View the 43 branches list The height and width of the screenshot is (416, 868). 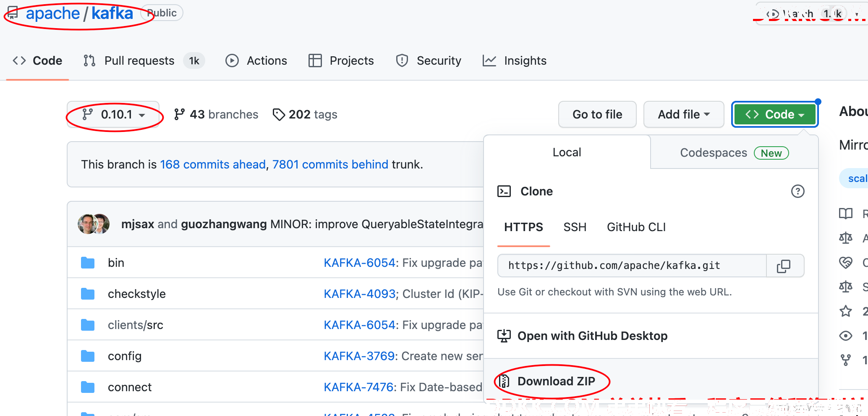click(x=216, y=114)
